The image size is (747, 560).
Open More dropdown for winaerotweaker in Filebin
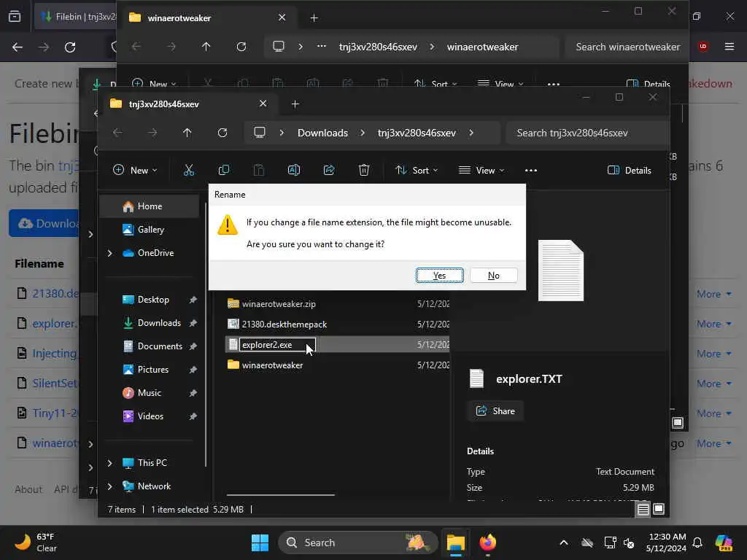(713, 443)
